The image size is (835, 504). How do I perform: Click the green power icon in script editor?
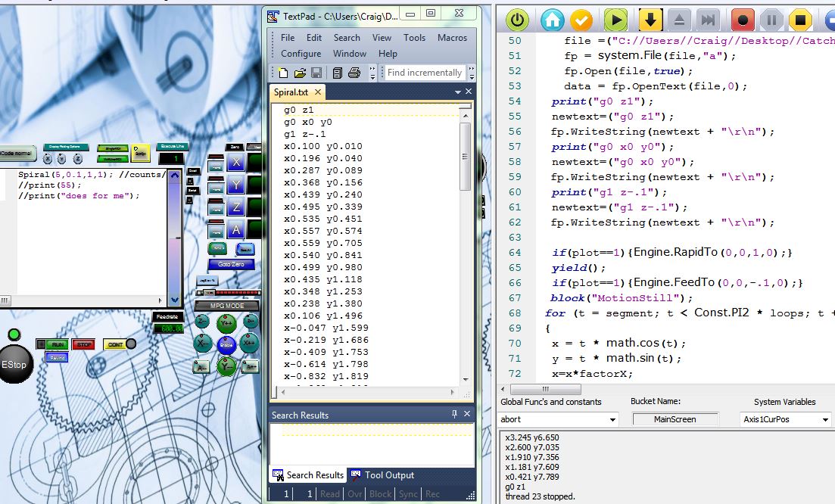point(517,20)
